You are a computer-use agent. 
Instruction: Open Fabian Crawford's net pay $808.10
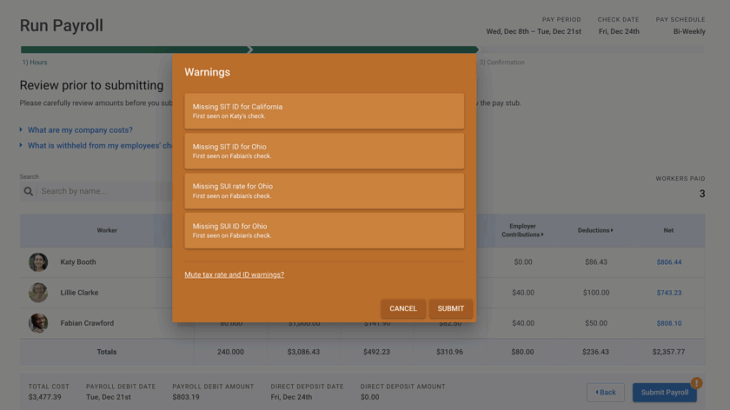(669, 323)
